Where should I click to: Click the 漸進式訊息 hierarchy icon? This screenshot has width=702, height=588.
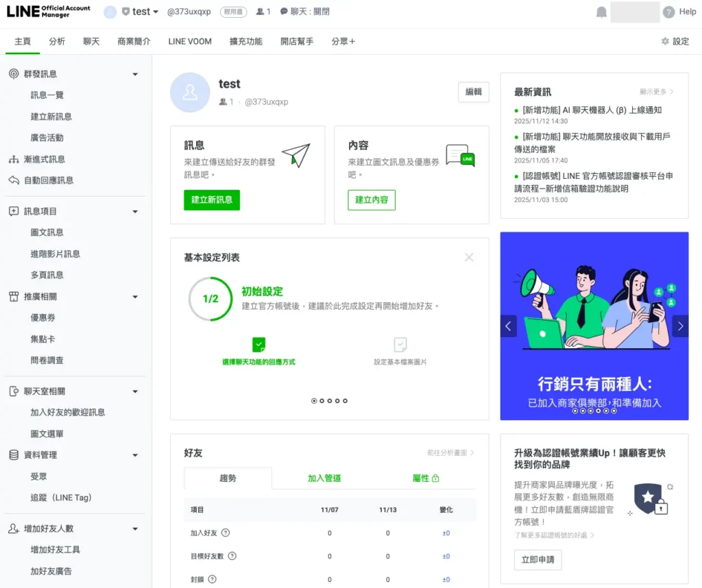pyautogui.click(x=14, y=159)
